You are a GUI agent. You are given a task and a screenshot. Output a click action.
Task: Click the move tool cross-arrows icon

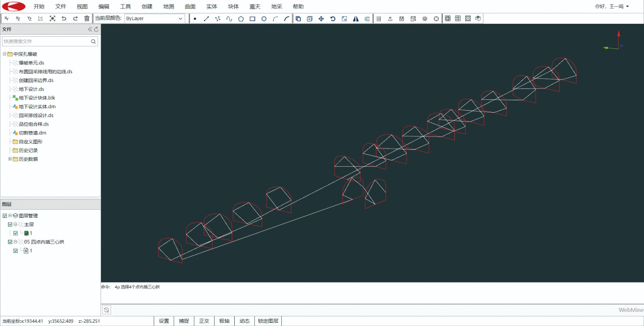point(321,19)
